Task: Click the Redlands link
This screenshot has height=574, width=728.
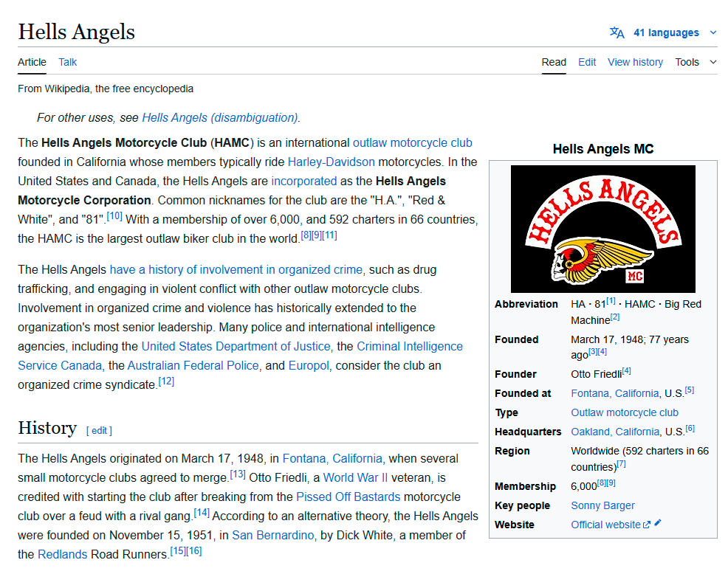Action: [x=62, y=555]
